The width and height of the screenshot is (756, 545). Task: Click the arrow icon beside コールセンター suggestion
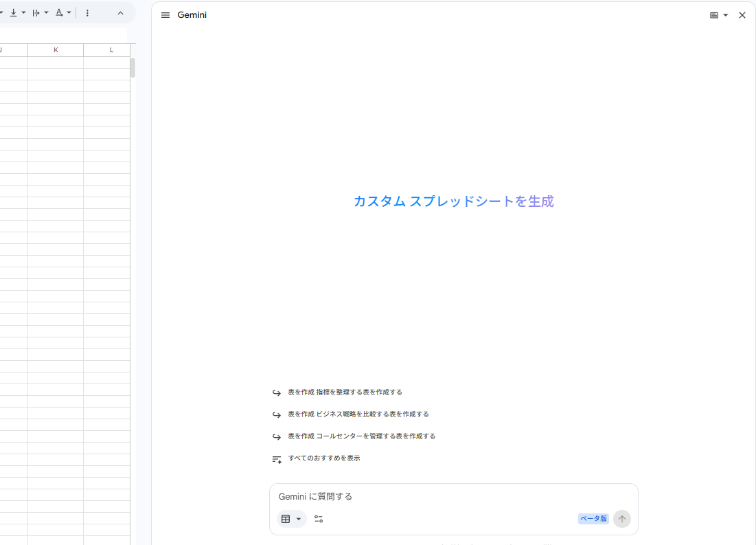(x=276, y=436)
